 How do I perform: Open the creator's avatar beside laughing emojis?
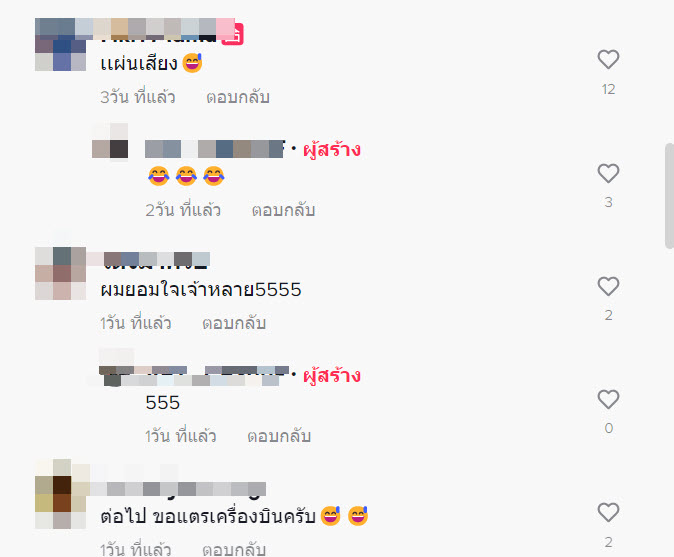click(110, 141)
